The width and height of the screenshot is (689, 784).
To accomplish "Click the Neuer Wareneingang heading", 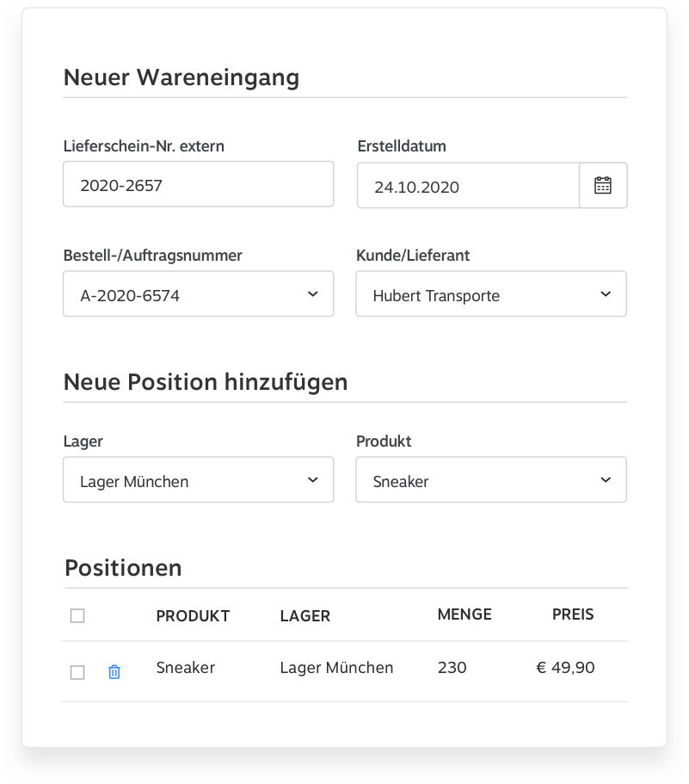I will pyautogui.click(x=181, y=77).
